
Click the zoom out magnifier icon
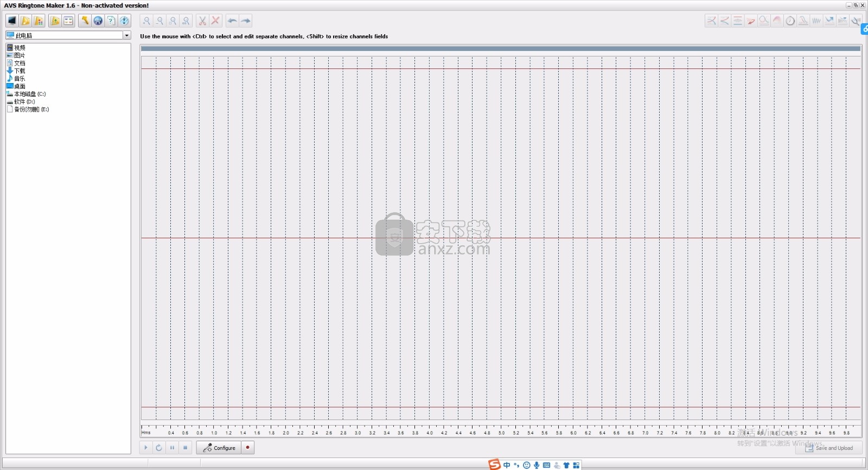pyautogui.click(x=159, y=21)
